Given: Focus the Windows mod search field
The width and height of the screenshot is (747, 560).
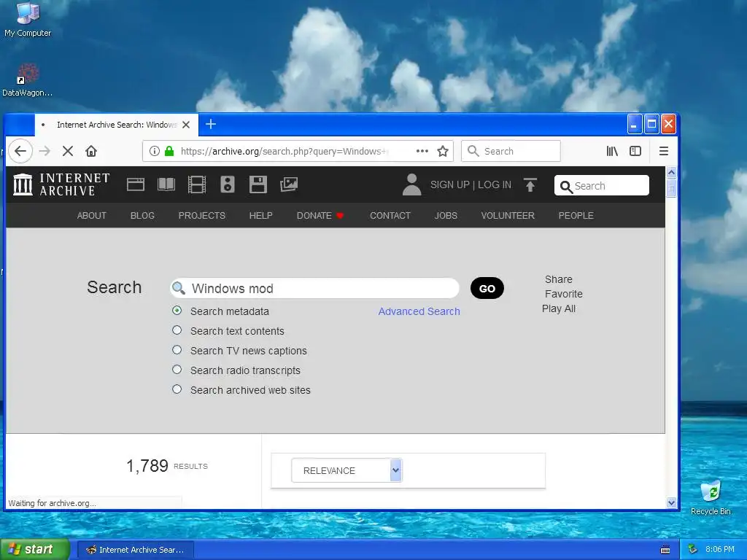Looking at the screenshot, I should coord(314,289).
